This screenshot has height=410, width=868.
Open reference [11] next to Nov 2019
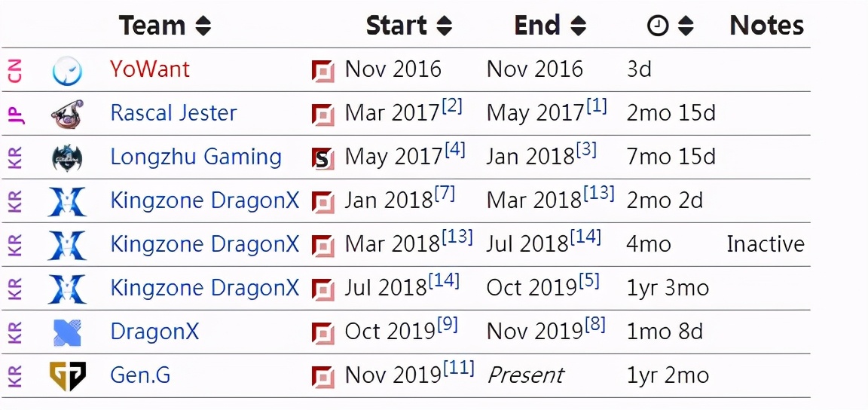458,368
